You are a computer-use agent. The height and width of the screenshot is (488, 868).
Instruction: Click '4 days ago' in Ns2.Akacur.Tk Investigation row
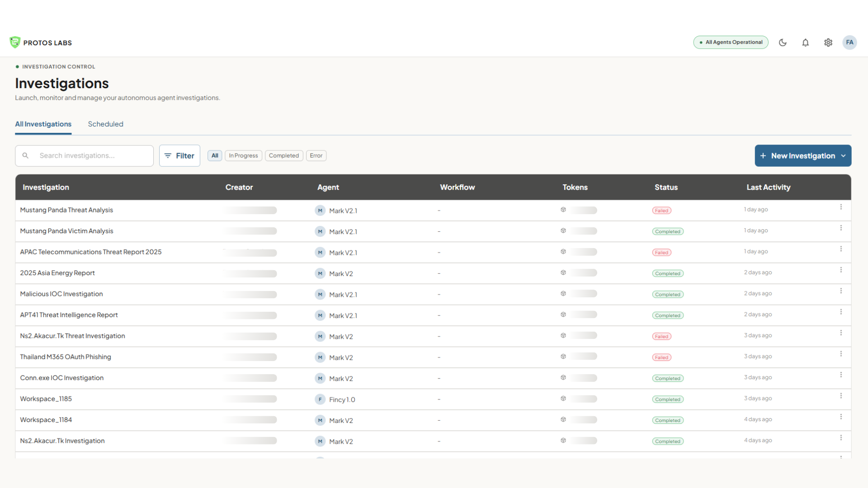tap(758, 441)
